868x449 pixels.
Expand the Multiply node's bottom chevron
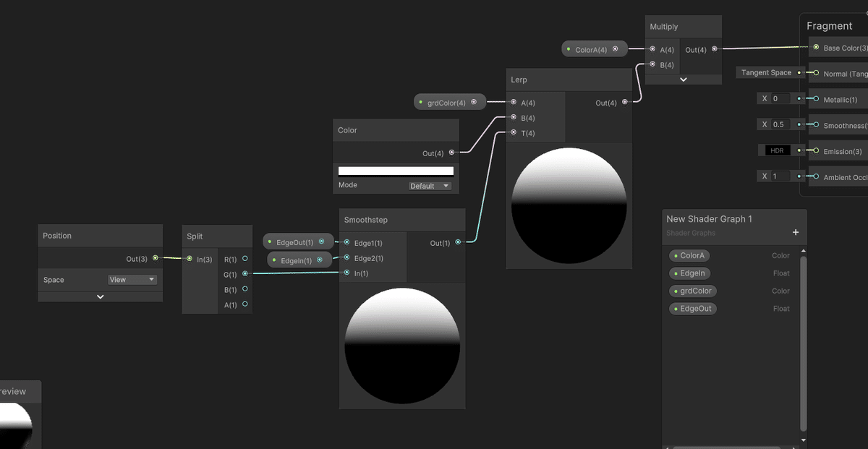coord(683,78)
